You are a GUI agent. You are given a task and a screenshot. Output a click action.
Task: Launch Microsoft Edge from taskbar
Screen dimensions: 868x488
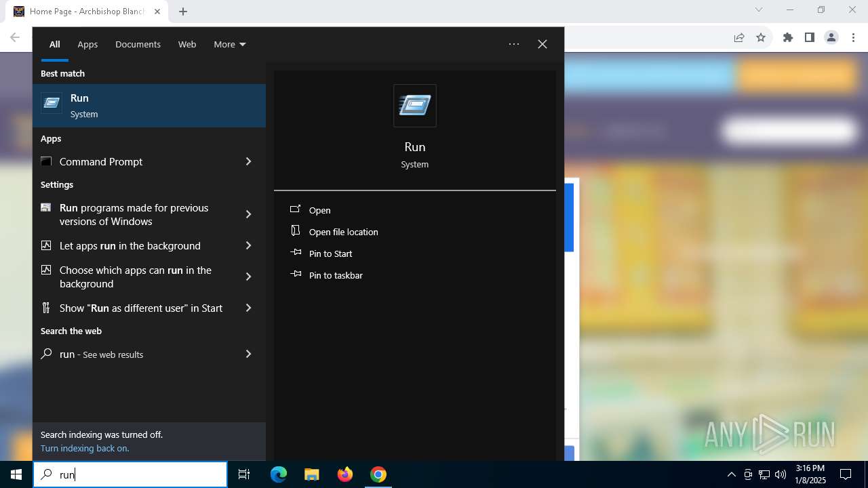coord(279,474)
